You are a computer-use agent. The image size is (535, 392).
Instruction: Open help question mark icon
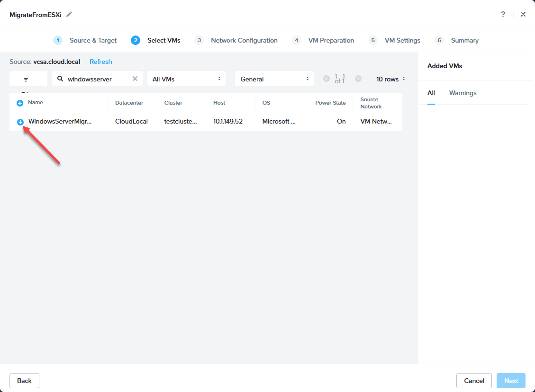tap(503, 14)
